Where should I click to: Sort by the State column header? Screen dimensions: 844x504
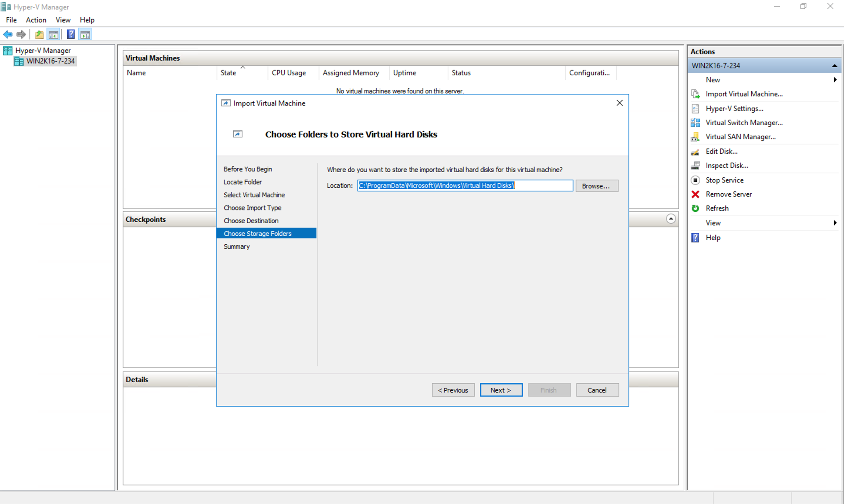click(x=242, y=73)
